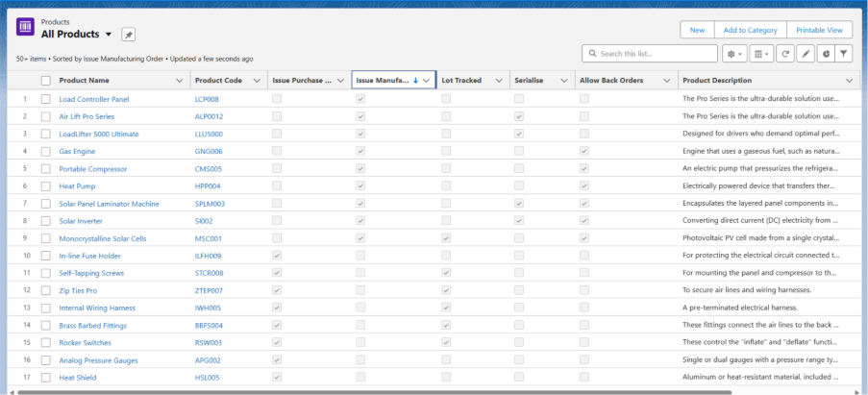Check the Zip Ties Pro row checkbox

pos(45,290)
